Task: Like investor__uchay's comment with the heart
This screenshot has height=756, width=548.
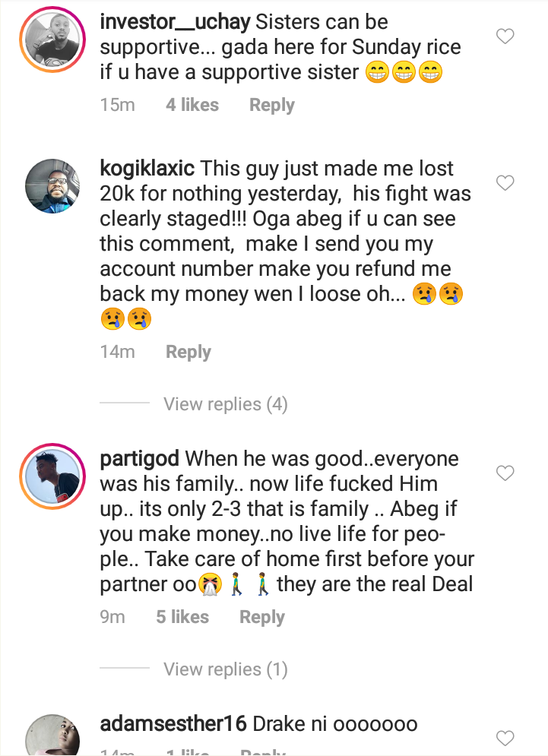Action: (x=505, y=36)
